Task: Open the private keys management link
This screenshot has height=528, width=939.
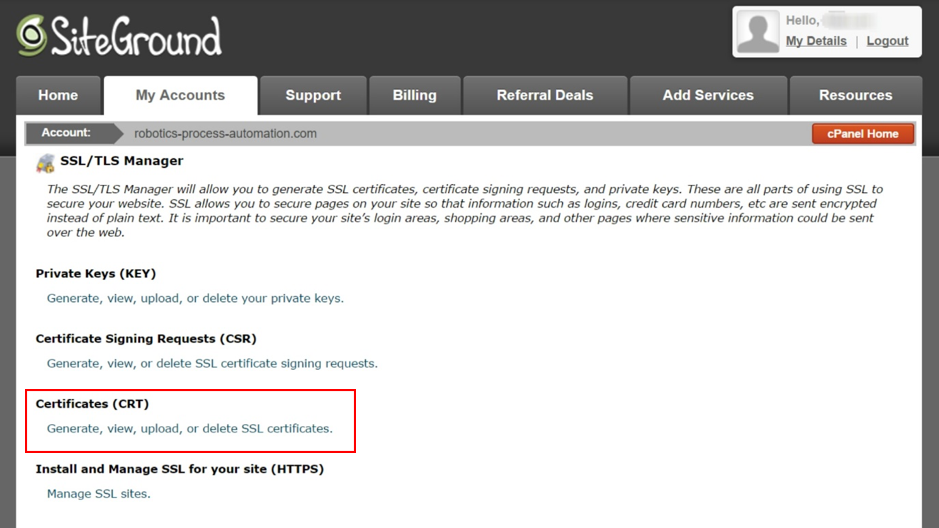Action: click(195, 298)
